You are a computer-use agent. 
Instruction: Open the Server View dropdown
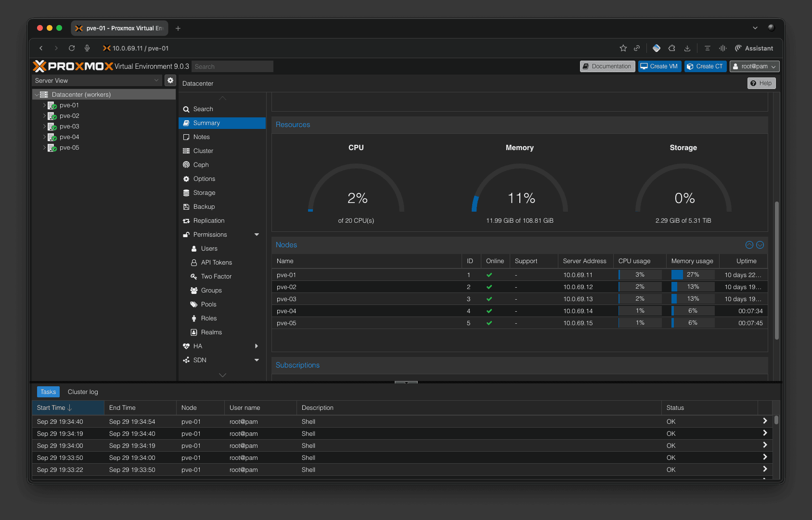(97, 80)
